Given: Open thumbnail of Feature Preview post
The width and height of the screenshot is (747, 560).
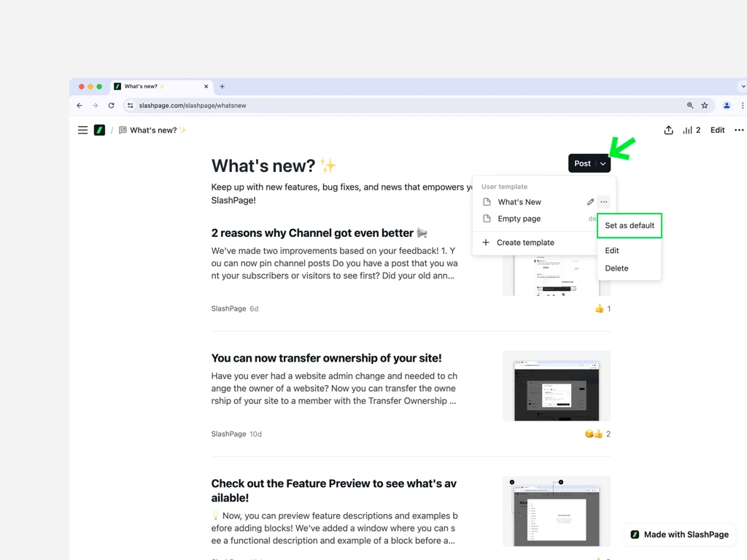Looking at the screenshot, I should [557, 511].
